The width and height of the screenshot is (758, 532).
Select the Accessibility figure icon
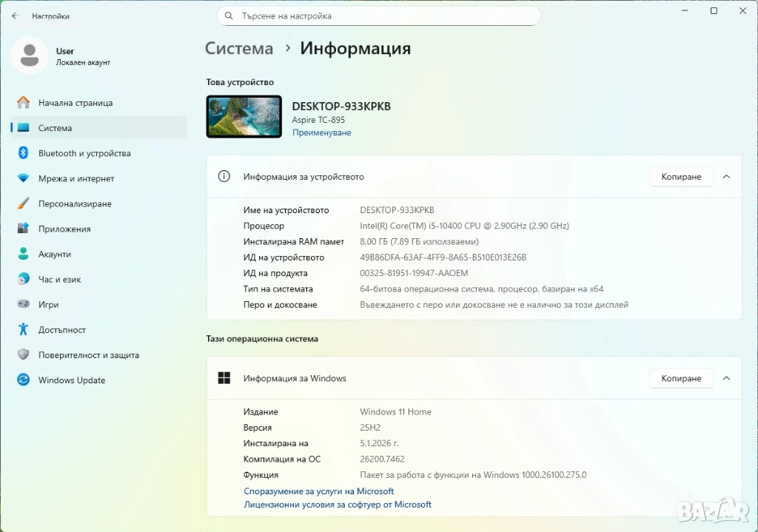pyautogui.click(x=23, y=330)
